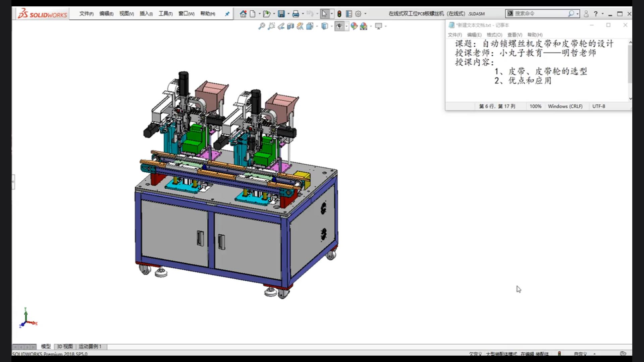Switch to the 3D 视图 tab
The image size is (644, 362).
(x=65, y=346)
